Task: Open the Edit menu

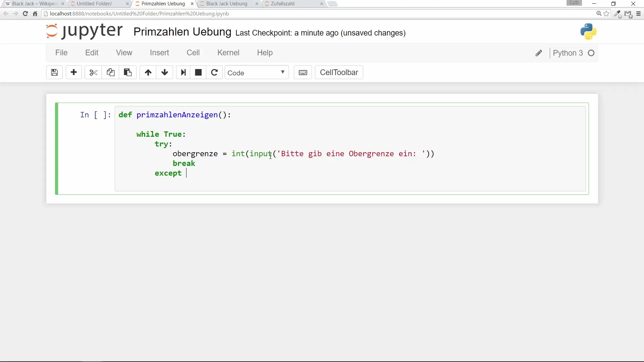Action: (x=92, y=53)
